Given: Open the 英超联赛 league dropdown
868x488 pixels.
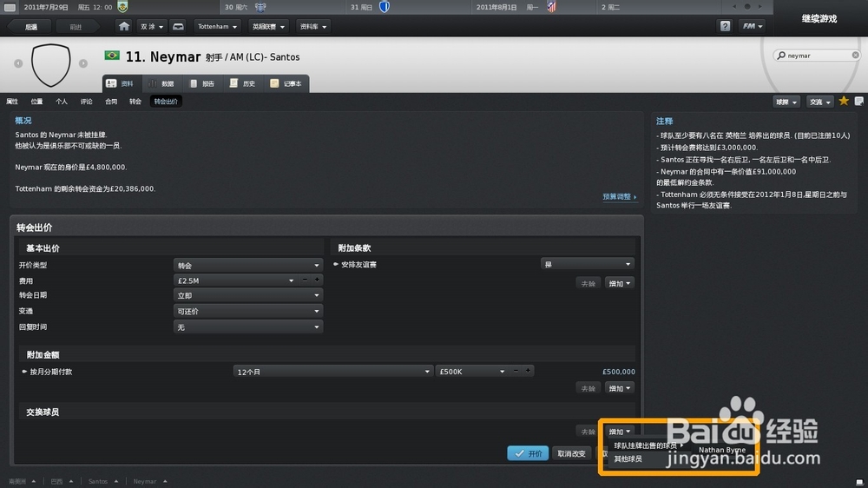Looking at the screenshot, I should (268, 26).
